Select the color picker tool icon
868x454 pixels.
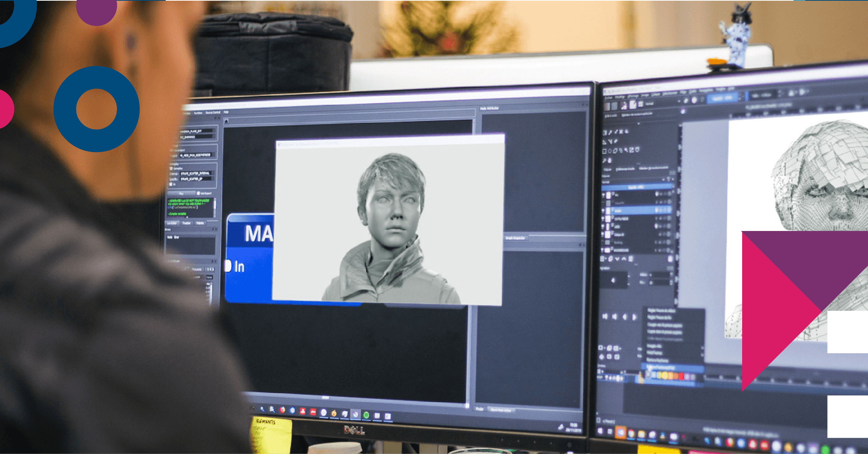(615, 141)
